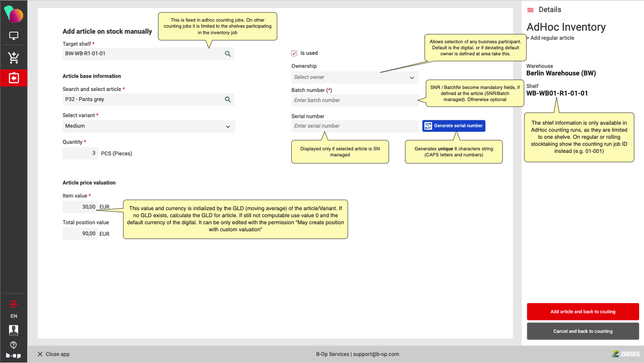Open the add-to-cart sidebar icon
The height and width of the screenshot is (363, 644).
click(x=14, y=58)
